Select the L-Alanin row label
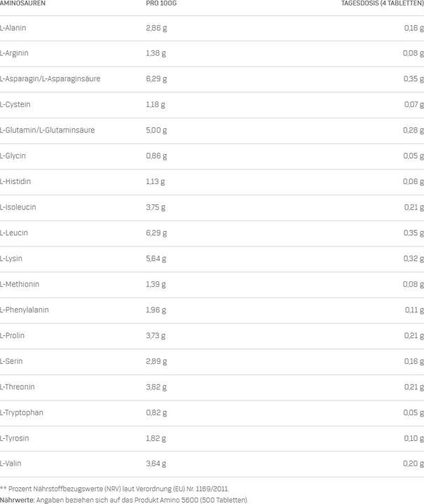This screenshot has width=424, height=504. click(x=13, y=28)
